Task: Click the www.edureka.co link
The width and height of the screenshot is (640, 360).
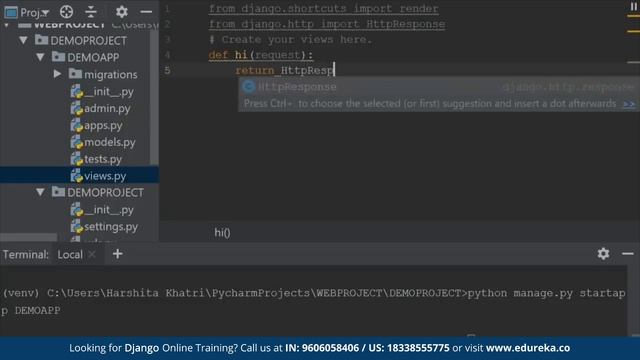Action: point(528,348)
